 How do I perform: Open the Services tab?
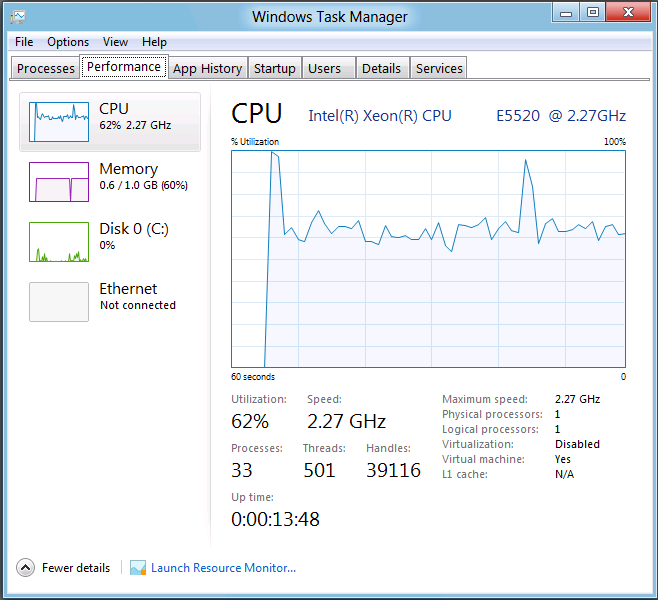pyautogui.click(x=439, y=68)
